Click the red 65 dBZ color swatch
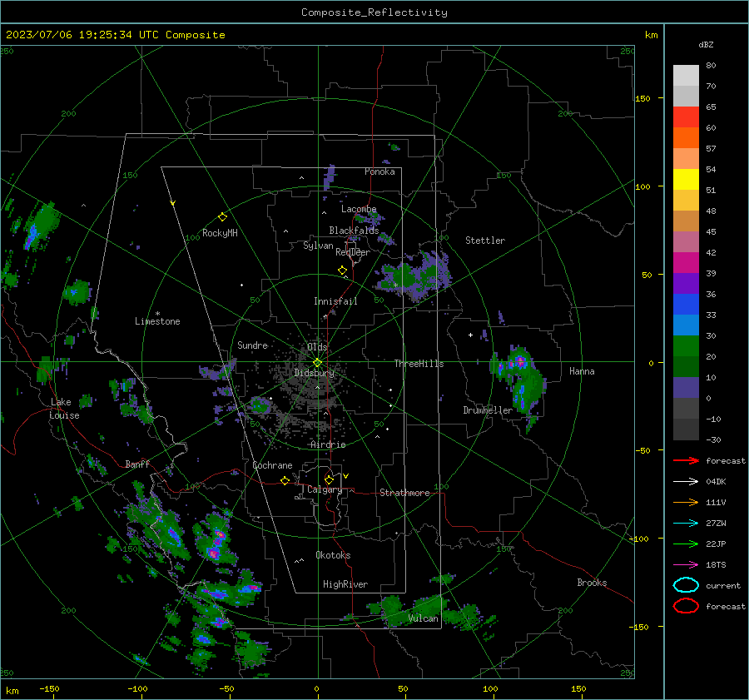Screen dimensions: 749x700 coord(686,117)
